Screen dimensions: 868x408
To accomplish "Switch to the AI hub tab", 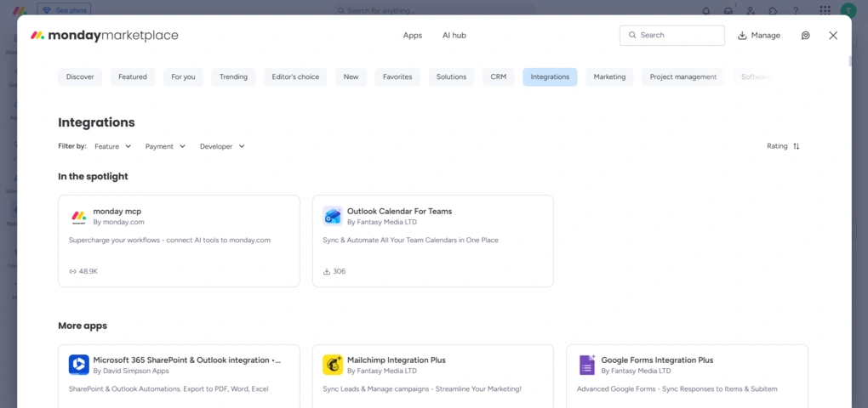I will click(x=454, y=36).
